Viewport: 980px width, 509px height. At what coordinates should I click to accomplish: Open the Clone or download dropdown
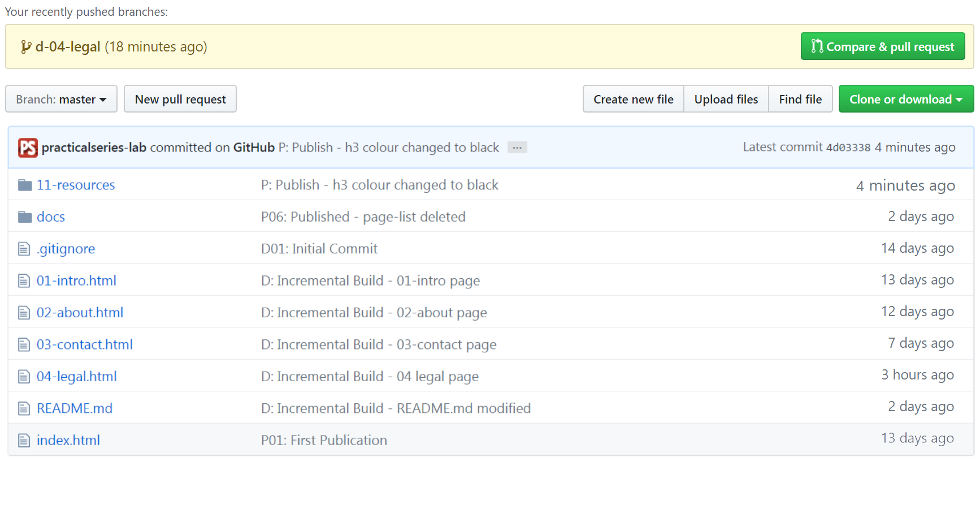906,99
